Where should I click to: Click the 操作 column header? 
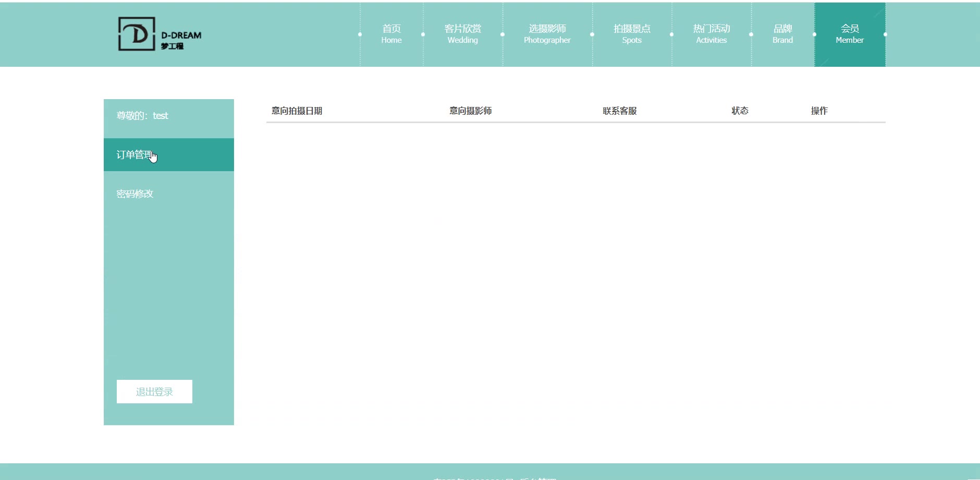819,111
